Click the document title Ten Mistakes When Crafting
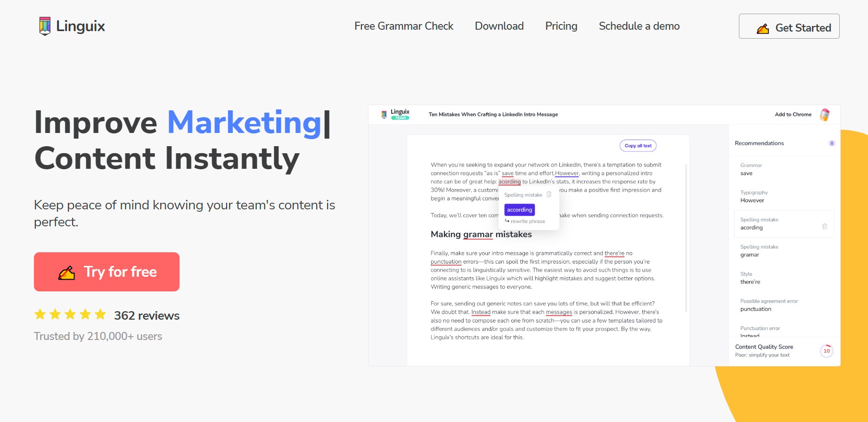Screen dimensions: 868x422 493,115
